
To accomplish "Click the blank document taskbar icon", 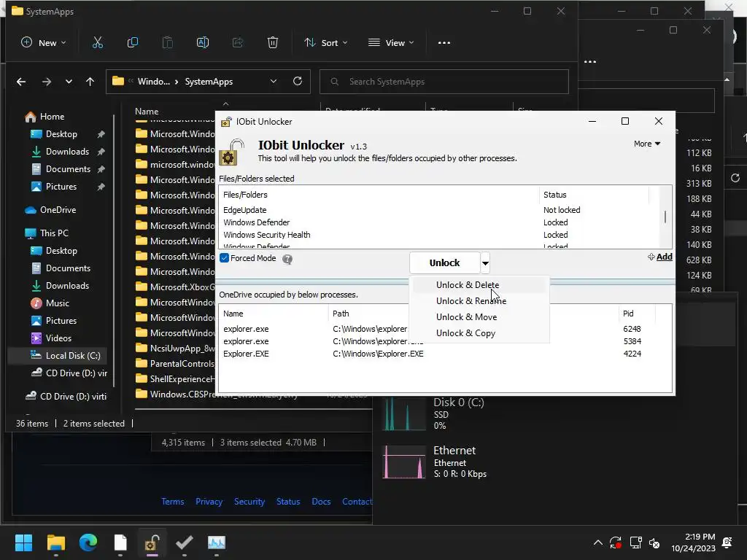I will point(120,542).
